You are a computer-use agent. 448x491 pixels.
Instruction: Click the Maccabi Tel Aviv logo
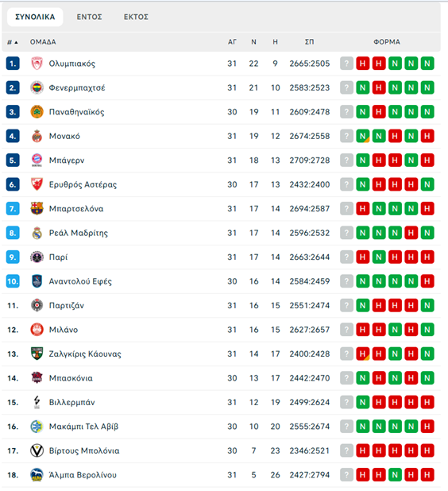tap(37, 427)
